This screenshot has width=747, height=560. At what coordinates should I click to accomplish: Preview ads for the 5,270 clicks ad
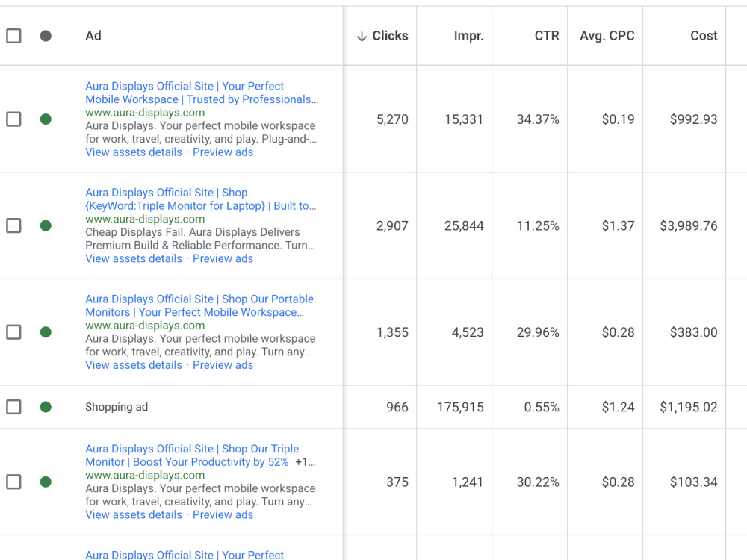[x=223, y=152]
